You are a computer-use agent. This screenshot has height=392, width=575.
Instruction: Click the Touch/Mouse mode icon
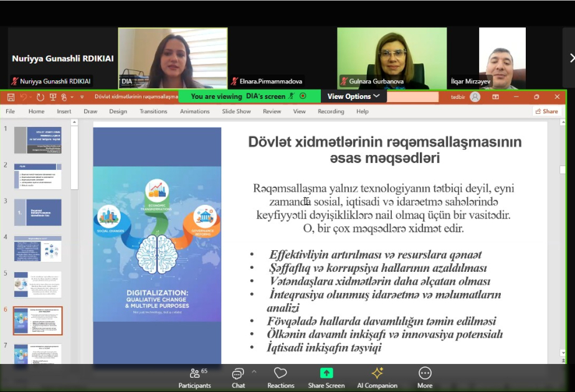(64, 97)
